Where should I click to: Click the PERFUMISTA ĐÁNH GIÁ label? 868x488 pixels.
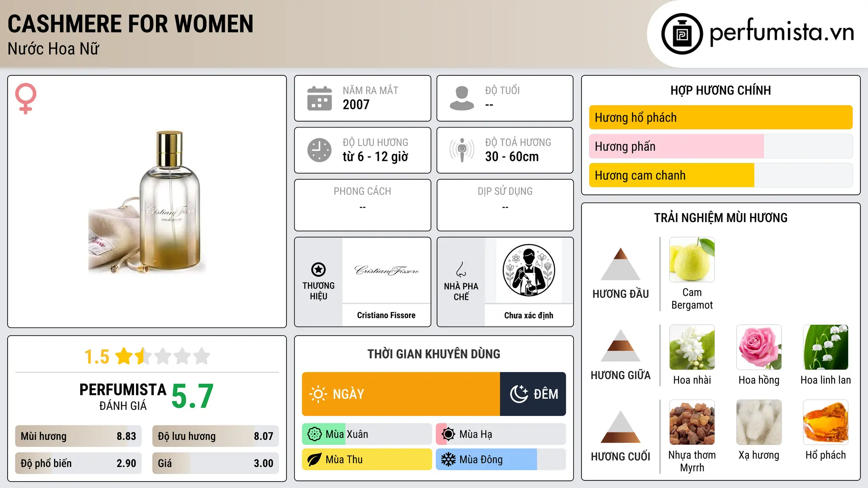[123, 396]
